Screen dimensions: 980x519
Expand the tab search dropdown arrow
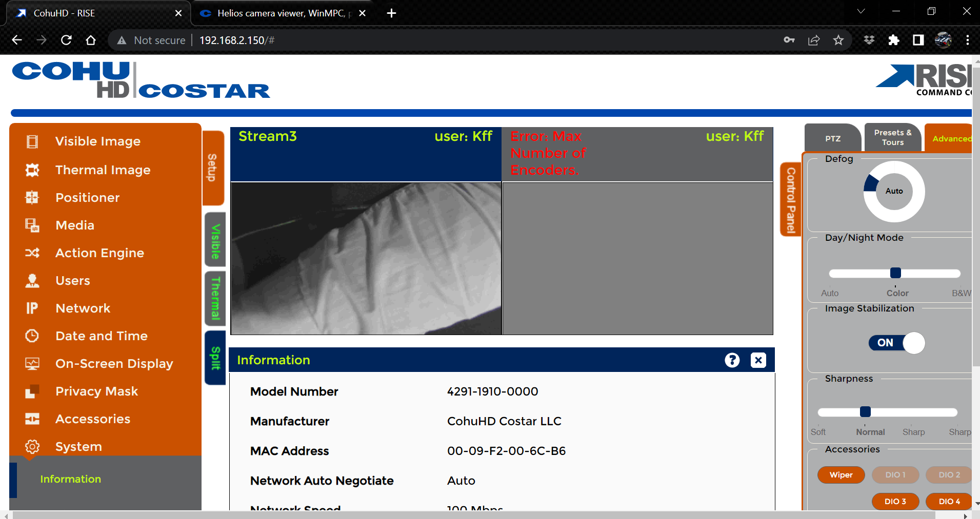861,11
